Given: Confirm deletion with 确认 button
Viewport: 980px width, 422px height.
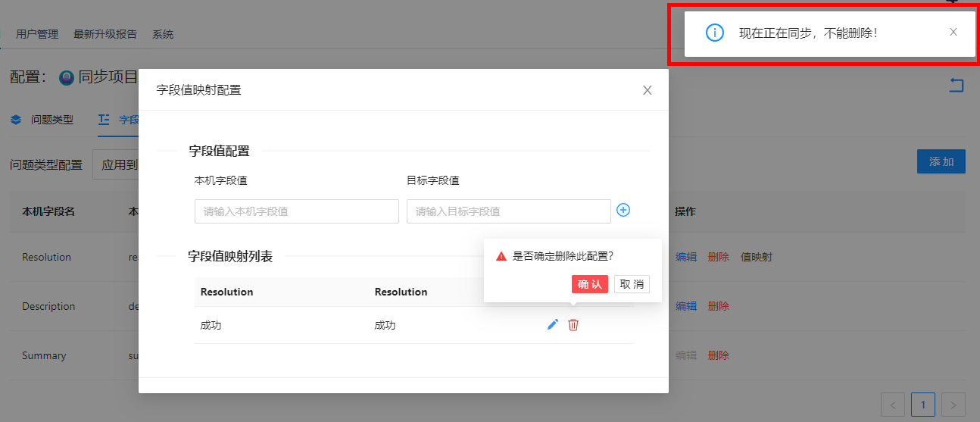Looking at the screenshot, I should point(589,284).
